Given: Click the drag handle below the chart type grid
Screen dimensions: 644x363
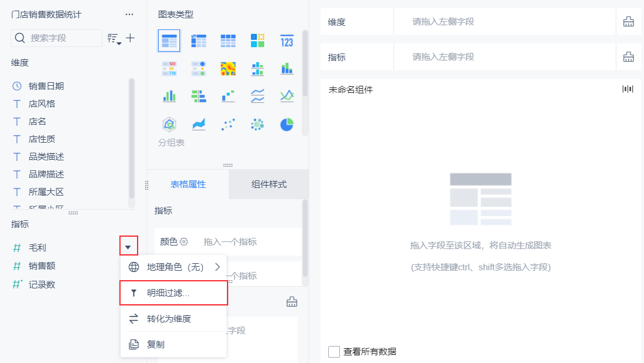Looking at the screenshot, I should [x=228, y=165].
